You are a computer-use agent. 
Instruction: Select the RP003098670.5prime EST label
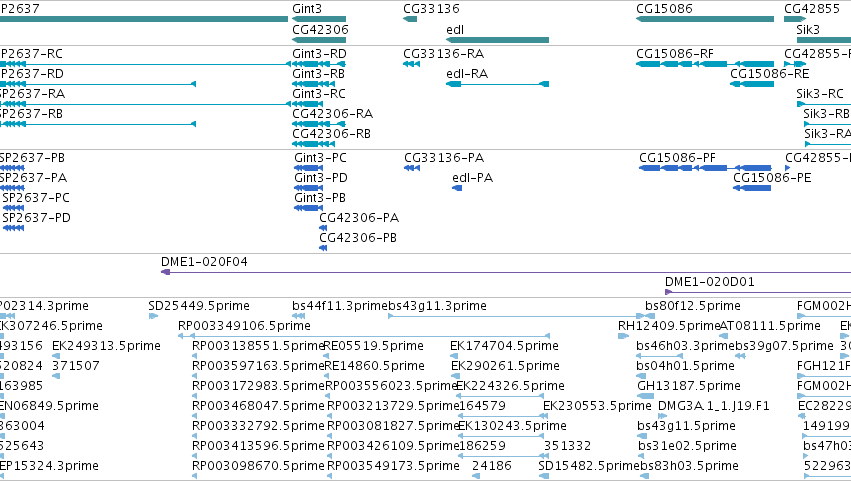pyautogui.click(x=258, y=466)
